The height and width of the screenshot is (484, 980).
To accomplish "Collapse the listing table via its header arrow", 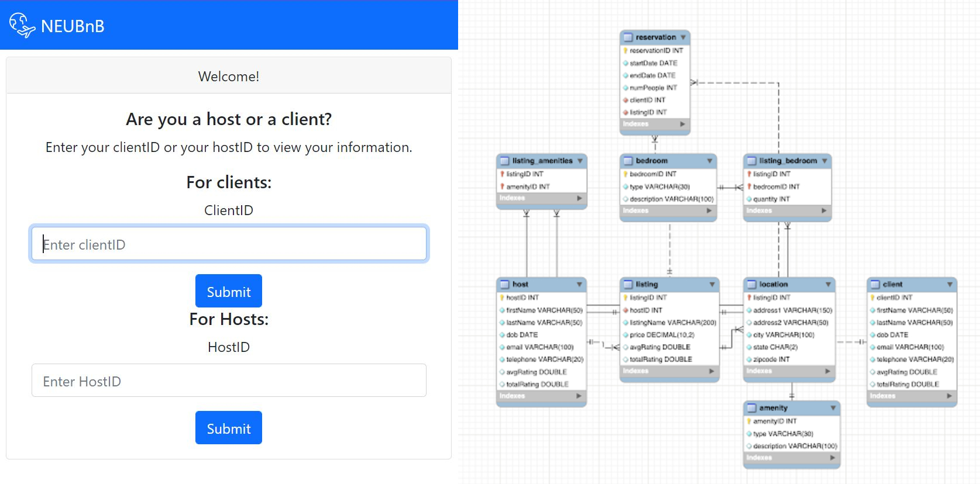I will pos(712,285).
